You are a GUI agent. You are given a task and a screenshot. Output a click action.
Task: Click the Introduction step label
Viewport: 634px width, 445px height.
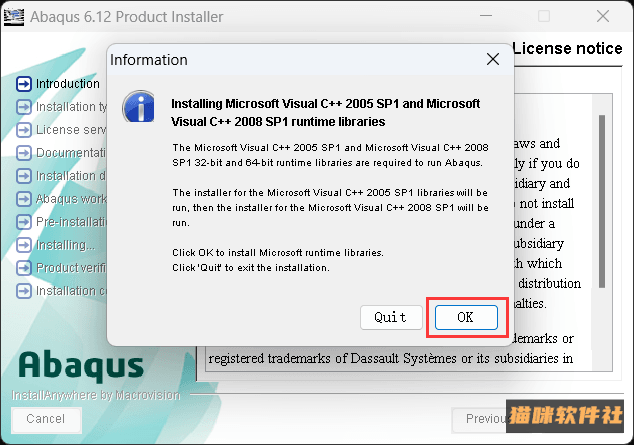click(68, 84)
